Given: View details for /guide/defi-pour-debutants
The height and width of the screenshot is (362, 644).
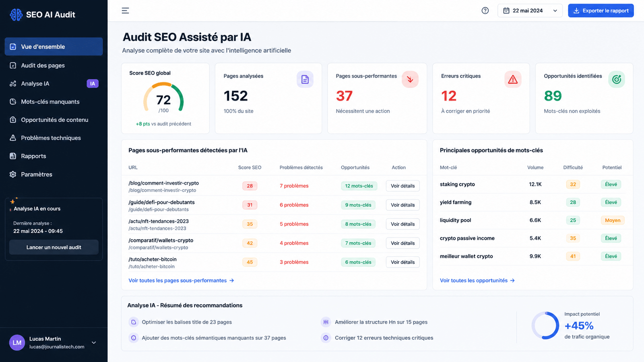Looking at the screenshot, I should click(x=402, y=205).
